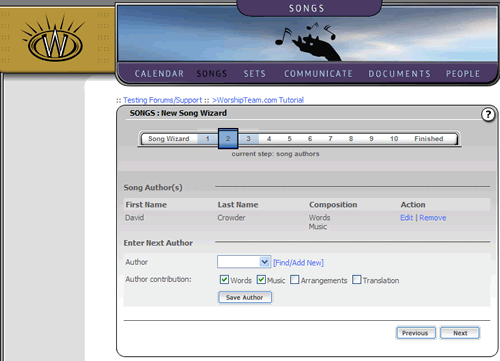Switch to Documents section

click(x=399, y=74)
